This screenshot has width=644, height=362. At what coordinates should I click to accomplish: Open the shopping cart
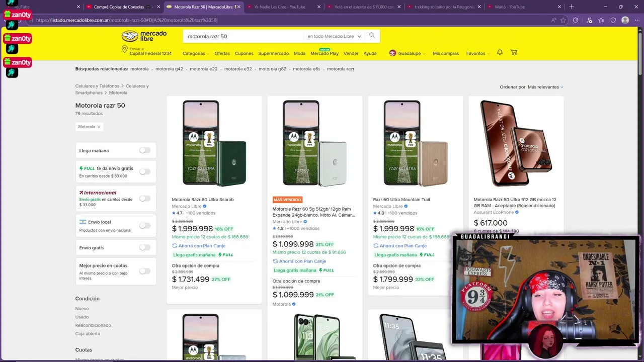pyautogui.click(x=514, y=52)
